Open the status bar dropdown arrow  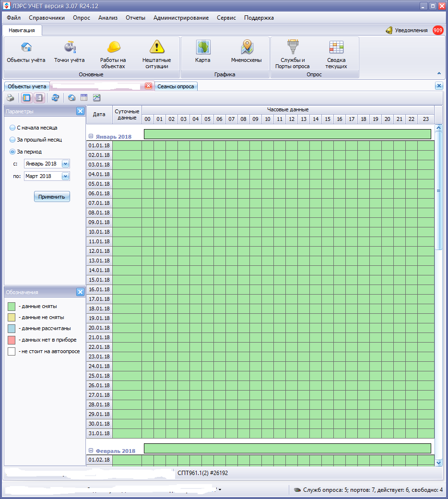(x=220, y=489)
